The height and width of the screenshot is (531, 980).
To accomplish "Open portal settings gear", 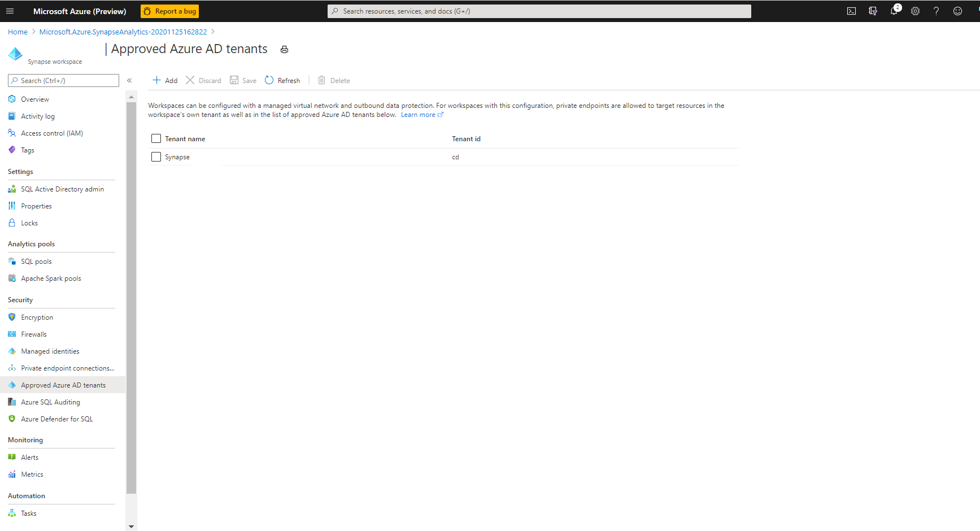I will click(915, 11).
